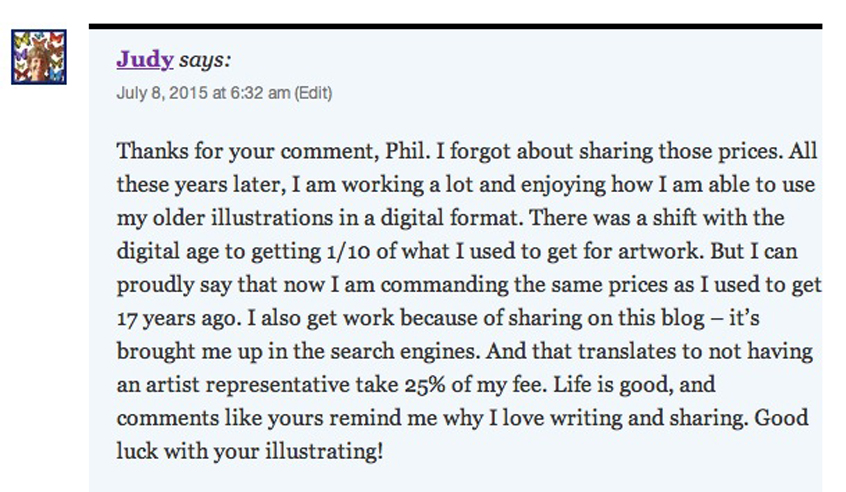Image resolution: width=846 pixels, height=492 pixels.
Task: Click the word "says:" beside the author name
Action: 205,59
